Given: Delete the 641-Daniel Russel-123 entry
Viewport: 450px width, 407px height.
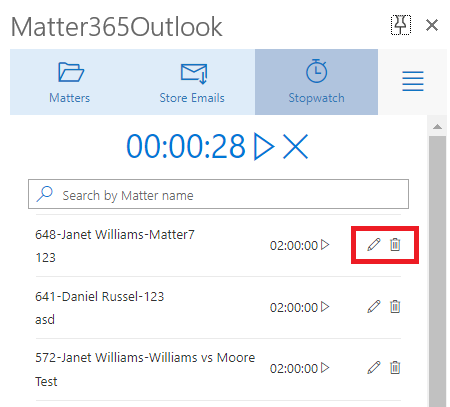Looking at the screenshot, I should coord(395,307).
